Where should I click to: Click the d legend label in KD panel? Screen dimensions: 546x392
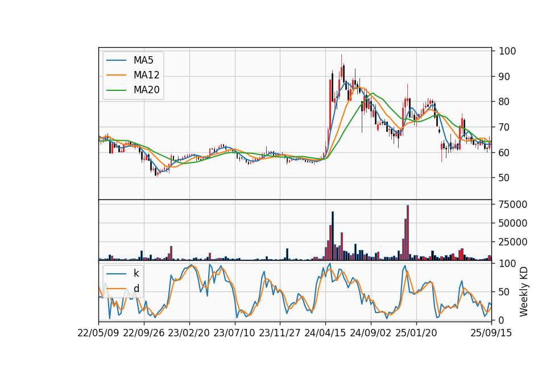click(136, 289)
